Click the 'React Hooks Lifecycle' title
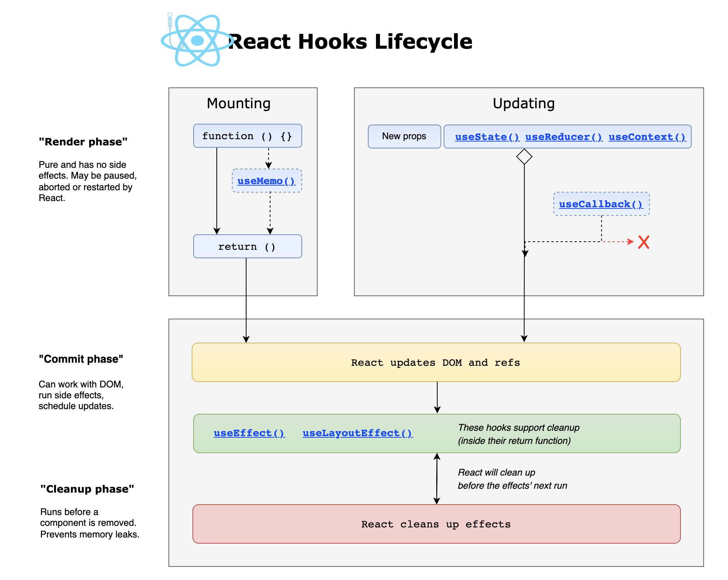Viewport: 728px width, 580px height. coord(351,42)
